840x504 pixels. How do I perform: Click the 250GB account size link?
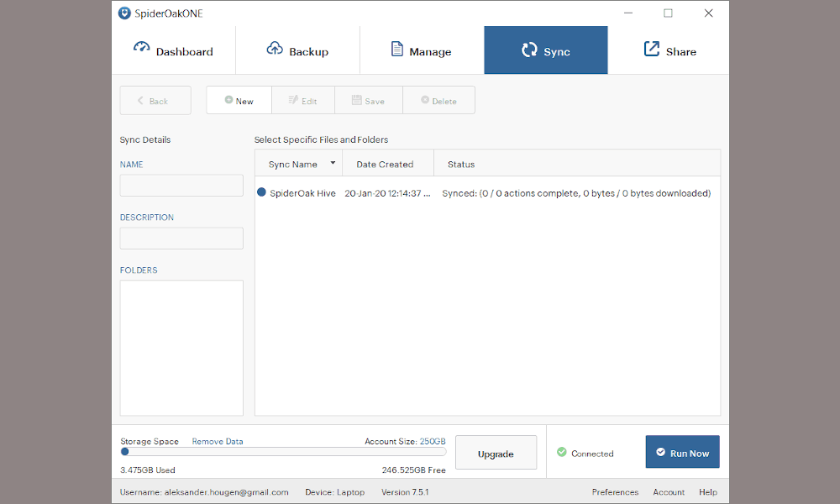click(x=433, y=441)
